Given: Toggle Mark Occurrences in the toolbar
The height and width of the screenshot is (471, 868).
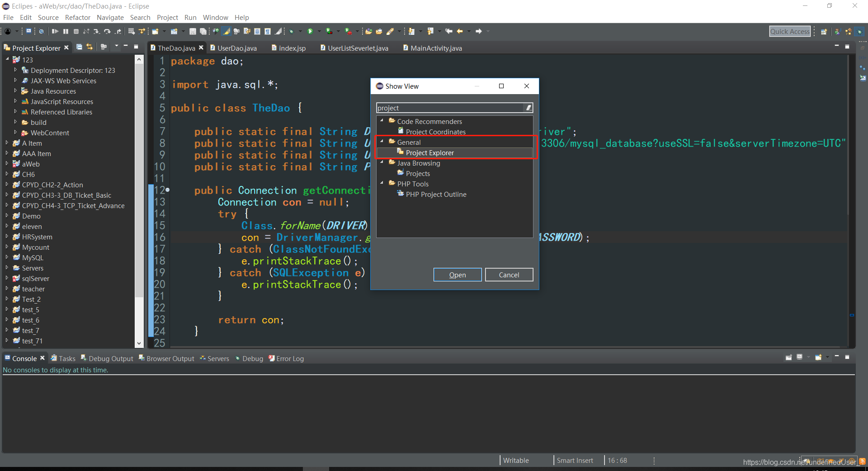Looking at the screenshot, I should tap(226, 31).
